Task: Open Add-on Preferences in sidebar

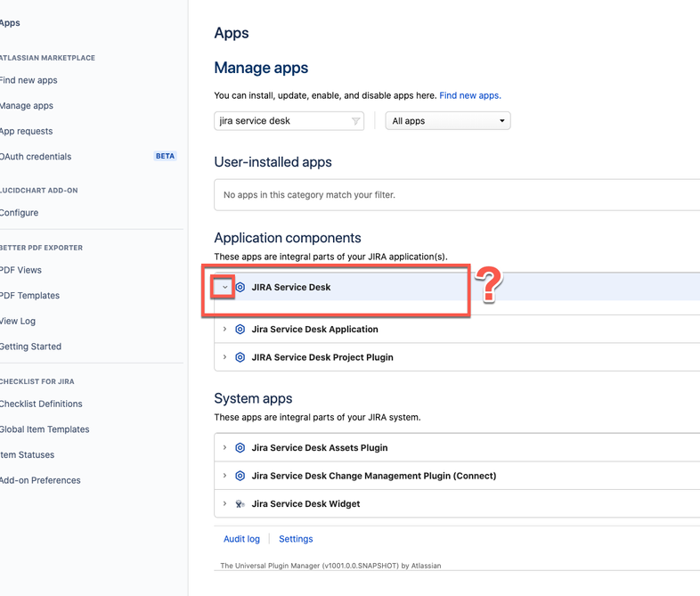Action: pos(40,480)
